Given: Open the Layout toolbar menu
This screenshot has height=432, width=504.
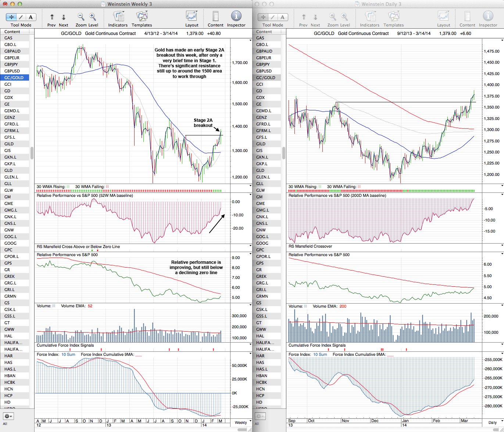Looking at the screenshot, I should coord(192,17).
